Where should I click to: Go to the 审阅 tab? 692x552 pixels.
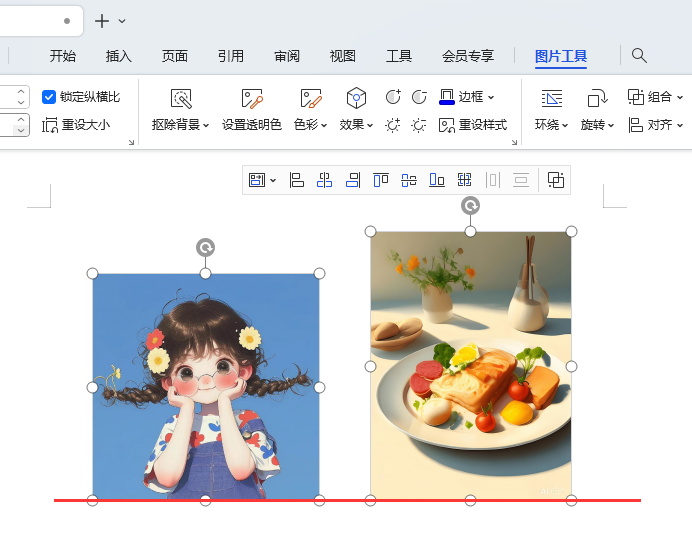click(286, 56)
